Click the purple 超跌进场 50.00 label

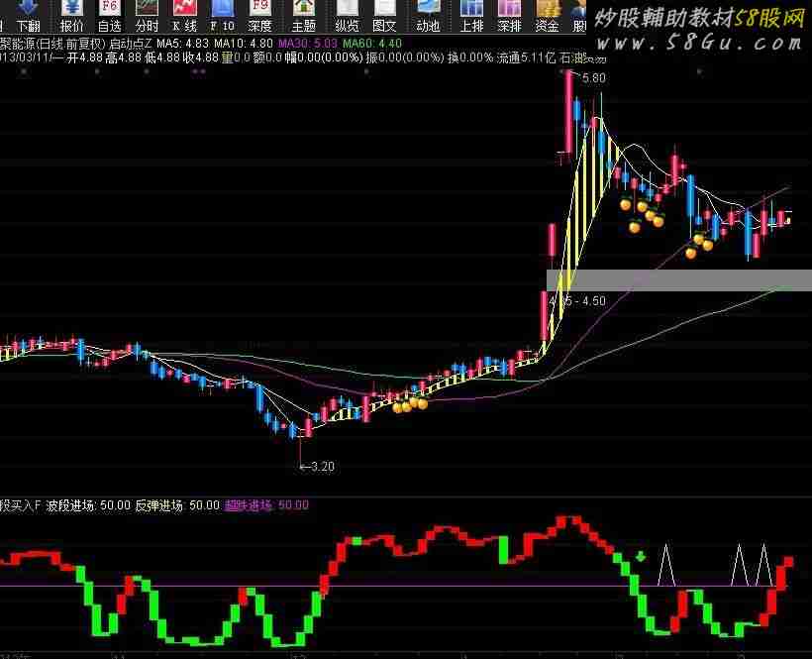tap(266, 505)
